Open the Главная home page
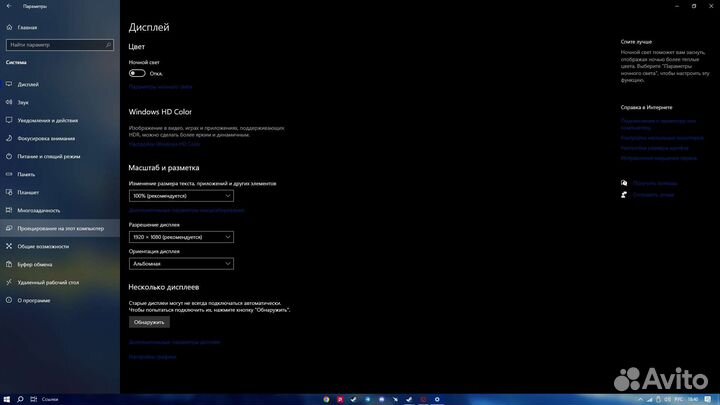 (27, 27)
